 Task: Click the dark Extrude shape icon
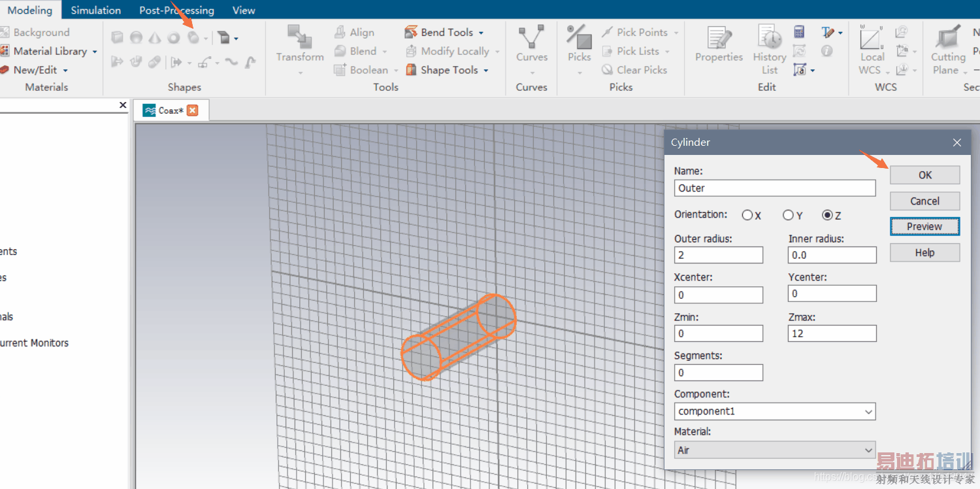click(223, 38)
